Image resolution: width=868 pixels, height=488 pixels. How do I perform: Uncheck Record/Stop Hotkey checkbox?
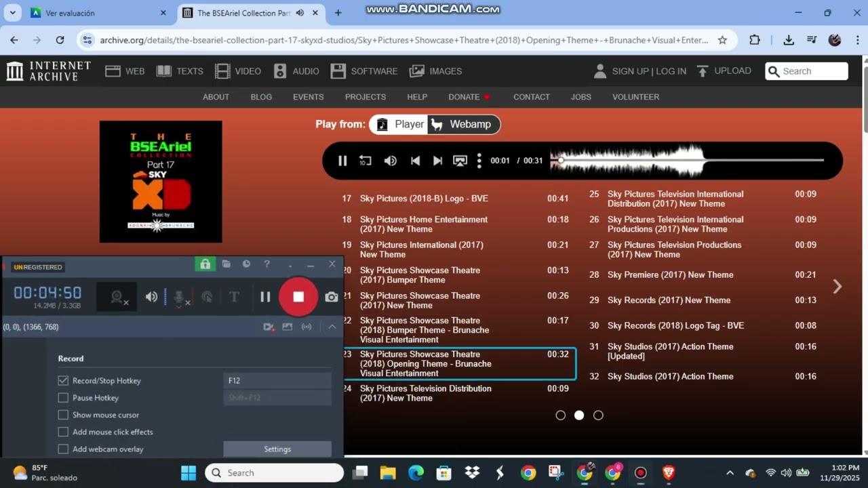63,381
